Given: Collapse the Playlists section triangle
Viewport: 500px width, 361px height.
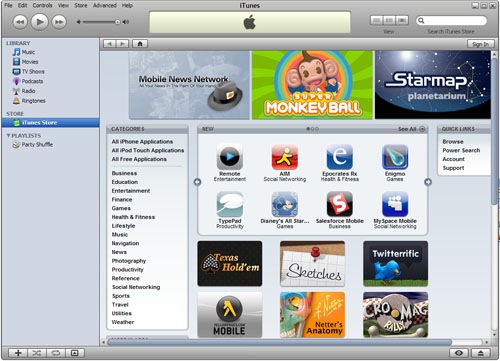Looking at the screenshot, I should click(x=8, y=135).
